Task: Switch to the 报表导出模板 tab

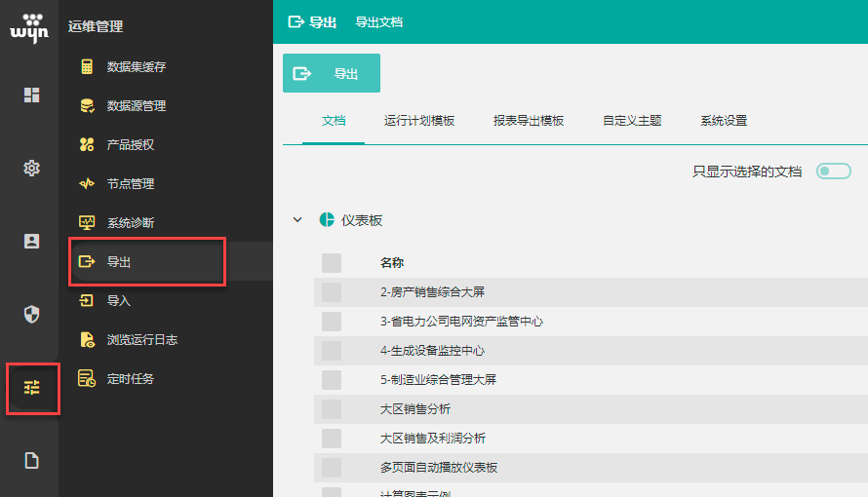Action: tap(528, 121)
